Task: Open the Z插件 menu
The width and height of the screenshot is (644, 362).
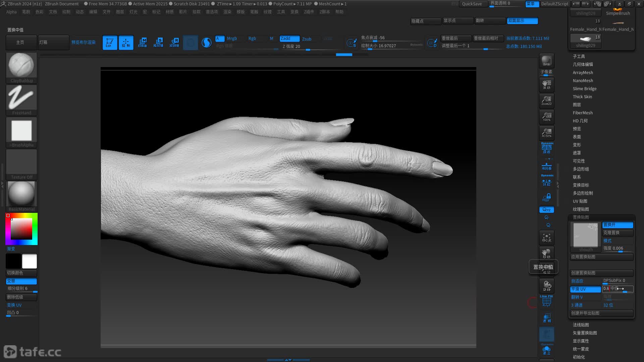Action: (x=309, y=12)
